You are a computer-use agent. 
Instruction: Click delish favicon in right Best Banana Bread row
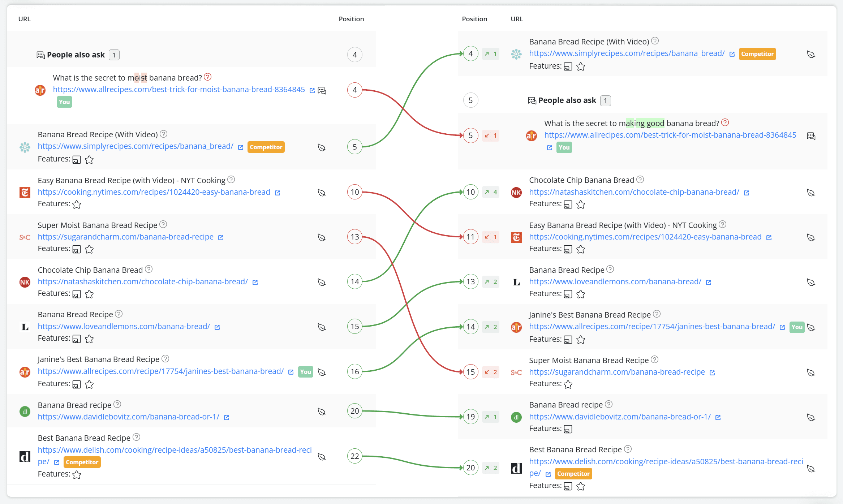click(x=516, y=468)
